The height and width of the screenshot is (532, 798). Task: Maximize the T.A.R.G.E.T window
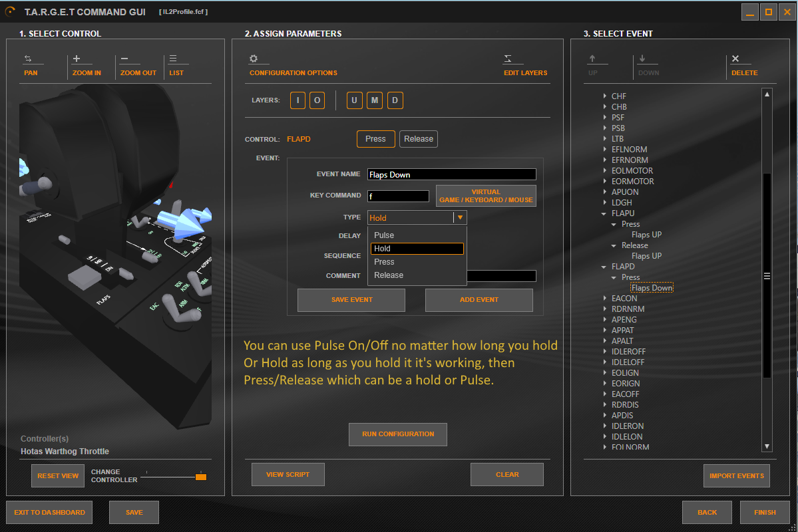click(x=769, y=12)
